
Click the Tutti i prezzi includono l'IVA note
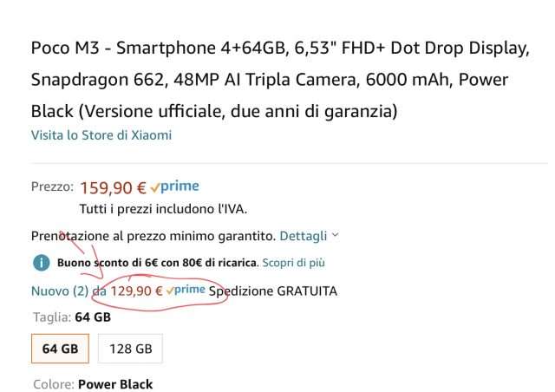point(163,209)
